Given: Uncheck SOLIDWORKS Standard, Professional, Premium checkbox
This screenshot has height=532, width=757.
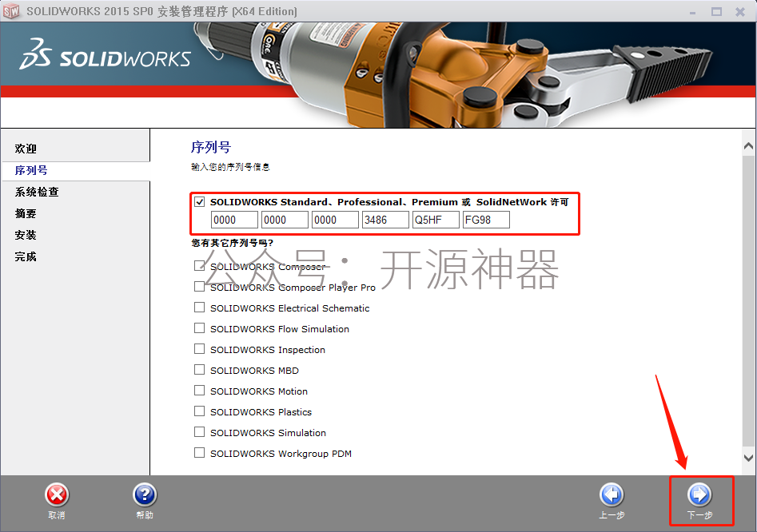Looking at the screenshot, I should [199, 201].
